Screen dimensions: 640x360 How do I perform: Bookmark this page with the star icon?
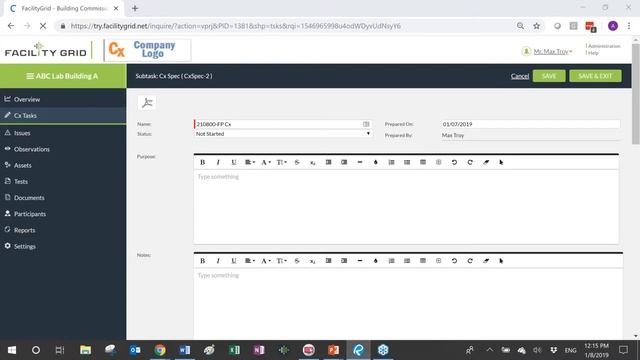point(536,26)
